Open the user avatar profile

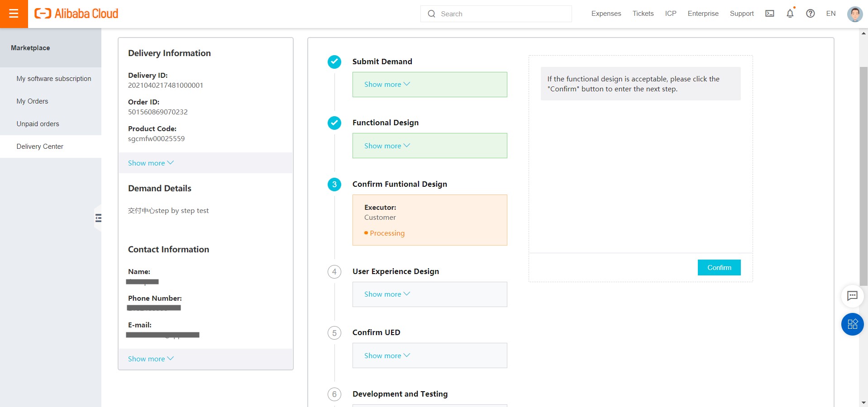point(854,14)
